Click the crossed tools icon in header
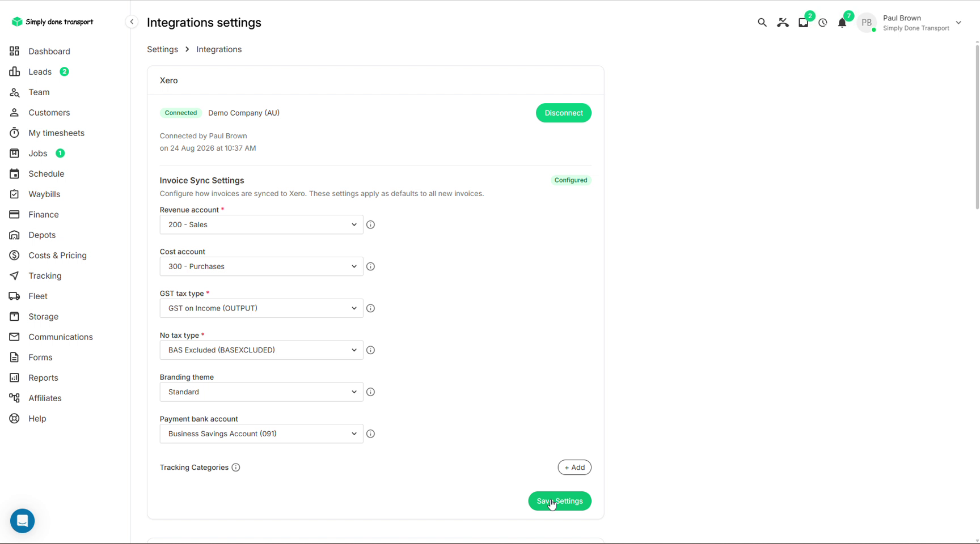Image resolution: width=980 pixels, height=544 pixels. click(x=783, y=23)
